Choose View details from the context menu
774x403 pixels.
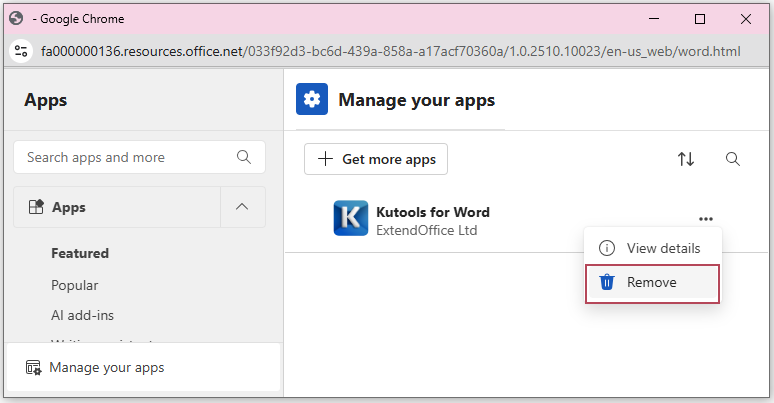pyautogui.click(x=652, y=248)
